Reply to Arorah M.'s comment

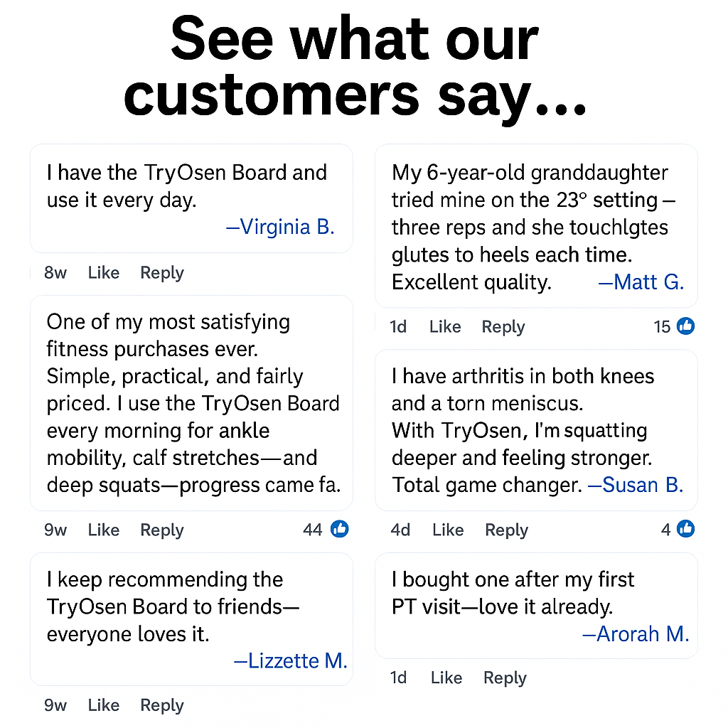pos(505,678)
